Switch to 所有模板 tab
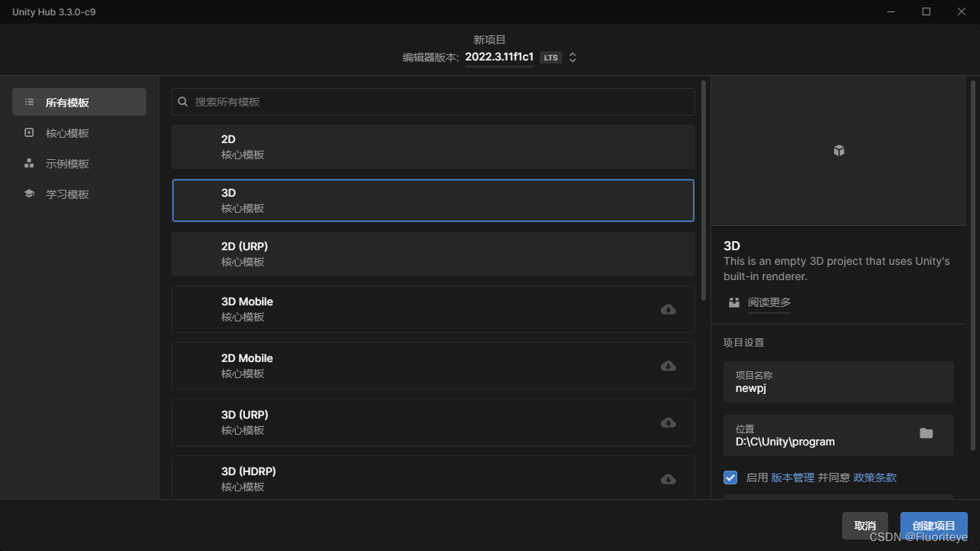The image size is (980, 551). pos(79,102)
